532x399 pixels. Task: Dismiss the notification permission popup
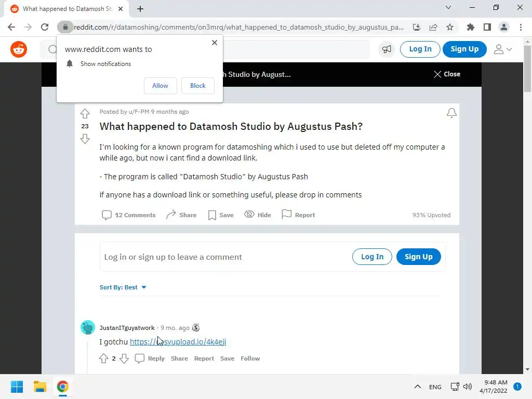pyautogui.click(x=215, y=43)
